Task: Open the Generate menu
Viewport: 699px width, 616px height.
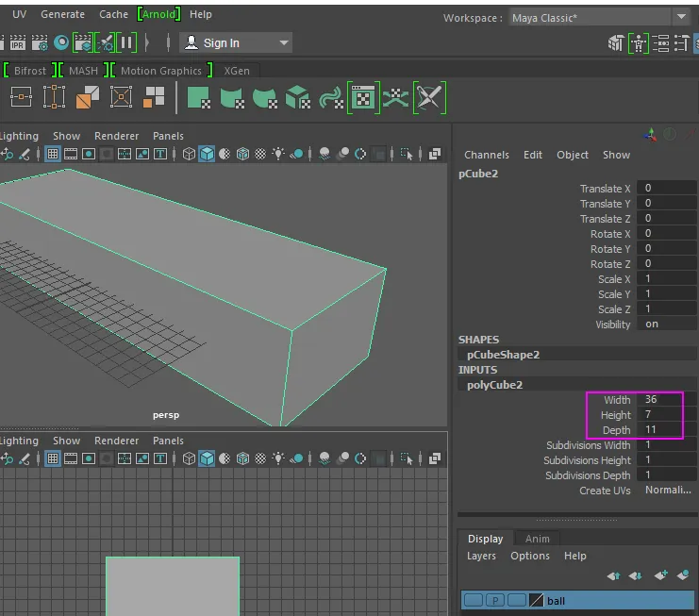Action: [62, 14]
